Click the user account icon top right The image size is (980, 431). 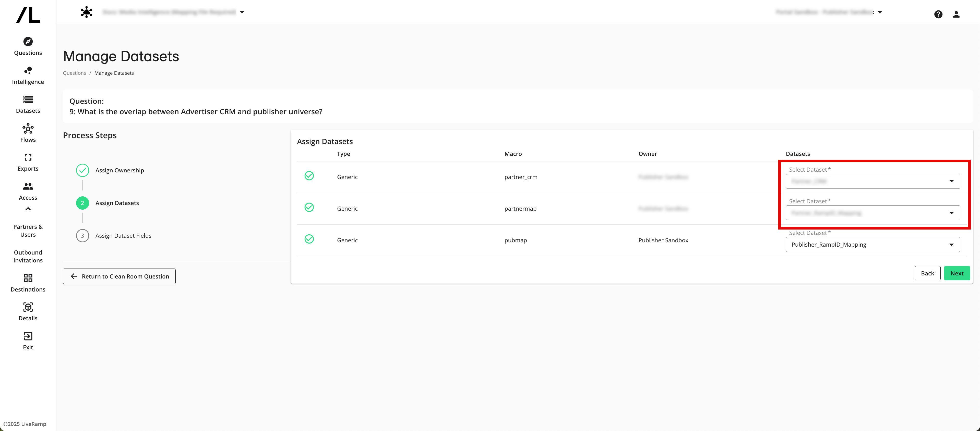[x=957, y=14]
